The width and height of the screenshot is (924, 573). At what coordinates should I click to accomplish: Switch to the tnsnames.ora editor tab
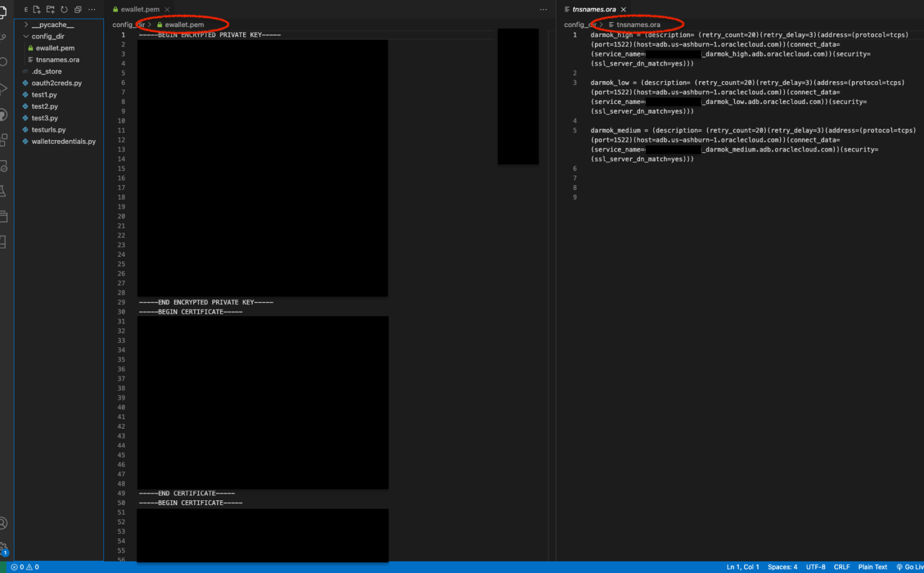[x=594, y=10]
